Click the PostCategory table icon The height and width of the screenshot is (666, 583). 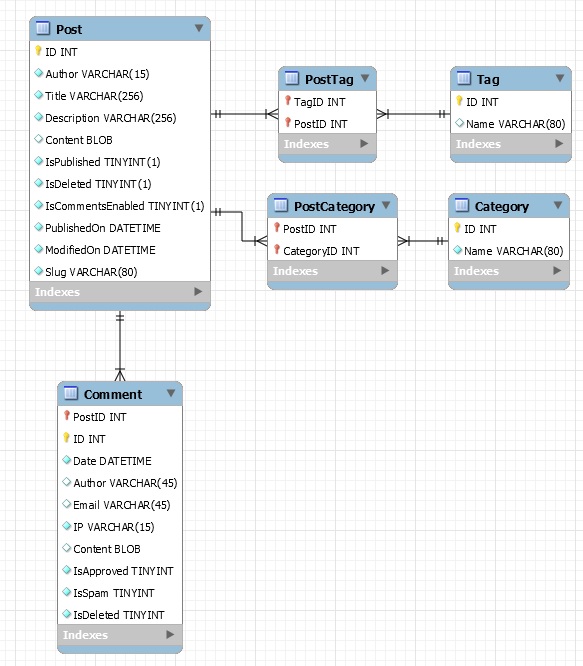pyautogui.click(x=281, y=205)
